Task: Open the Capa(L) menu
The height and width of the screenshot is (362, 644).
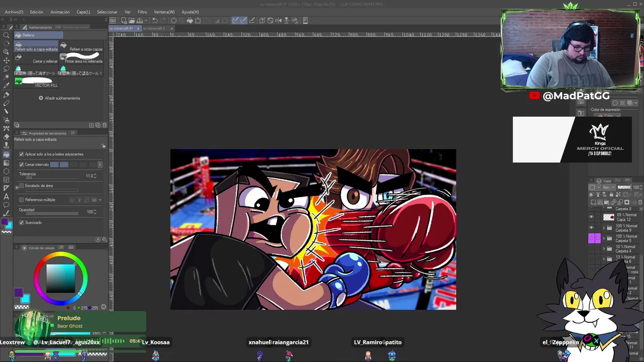Action: tap(83, 12)
